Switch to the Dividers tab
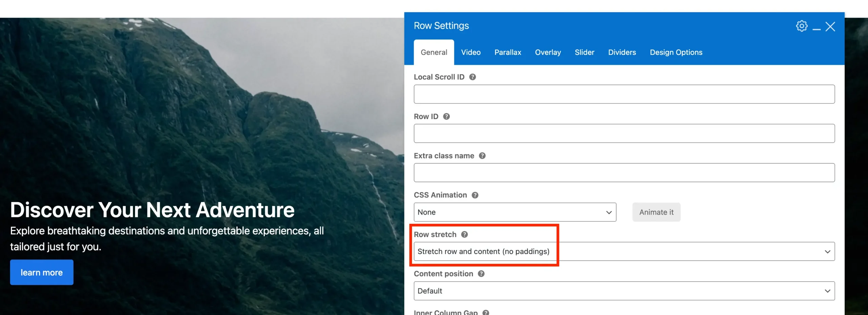This screenshot has width=868, height=315. click(x=622, y=52)
